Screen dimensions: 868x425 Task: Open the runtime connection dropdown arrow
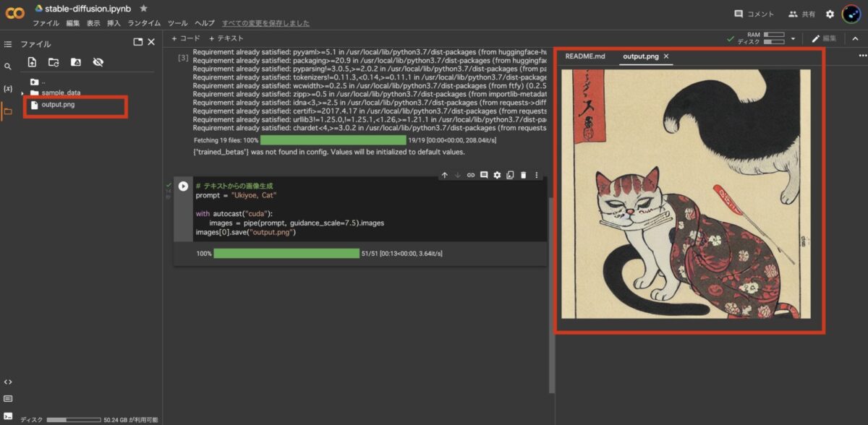793,38
